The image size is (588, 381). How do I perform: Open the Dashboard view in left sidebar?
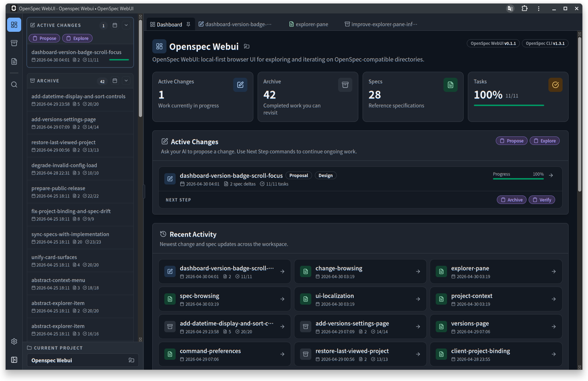(14, 25)
